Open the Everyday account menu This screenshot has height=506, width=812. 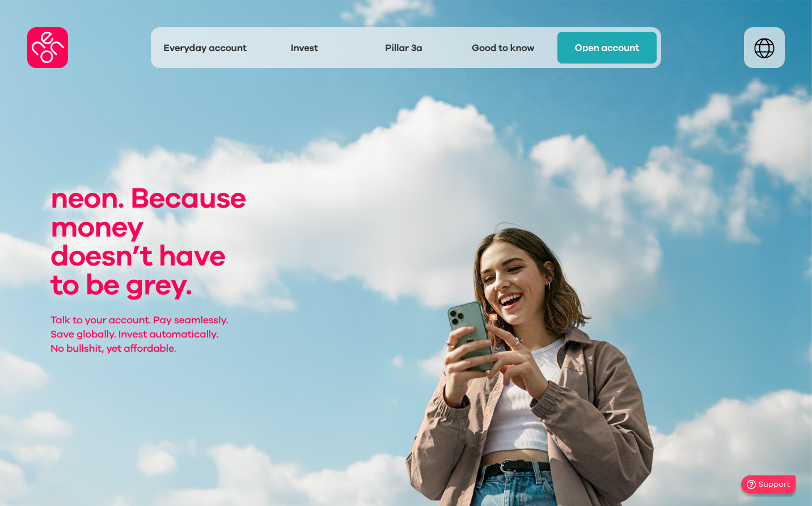click(205, 48)
